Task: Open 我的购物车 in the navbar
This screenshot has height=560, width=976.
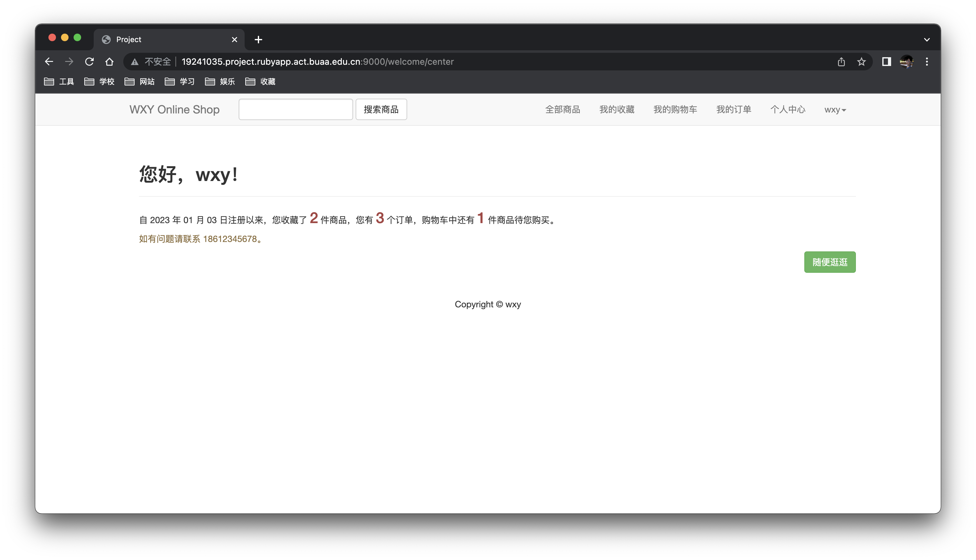Action: click(x=675, y=110)
